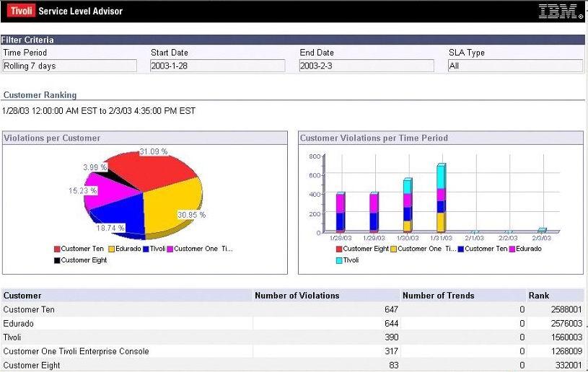Select Customer One Tivoli Enterprise Console row
588x372 pixels.
tap(76, 351)
